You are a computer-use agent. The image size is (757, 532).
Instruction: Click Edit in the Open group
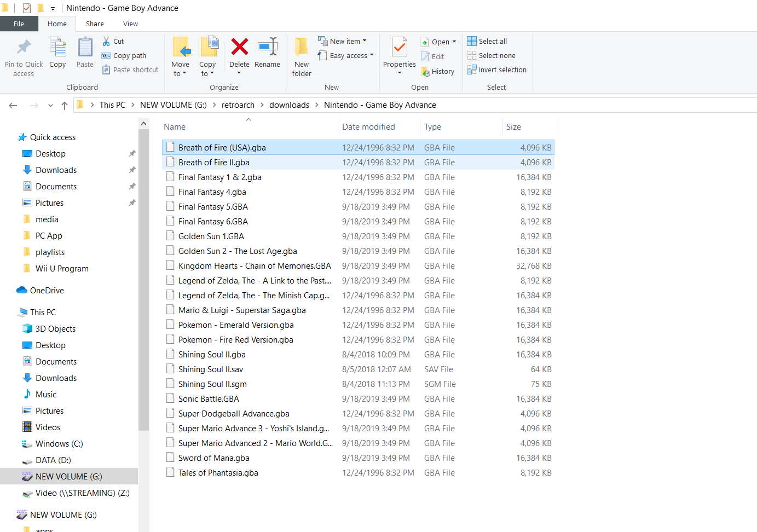(432, 56)
